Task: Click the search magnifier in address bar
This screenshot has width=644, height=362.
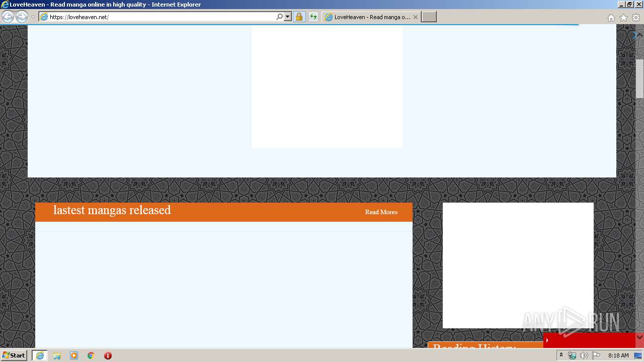Action: coord(280,17)
